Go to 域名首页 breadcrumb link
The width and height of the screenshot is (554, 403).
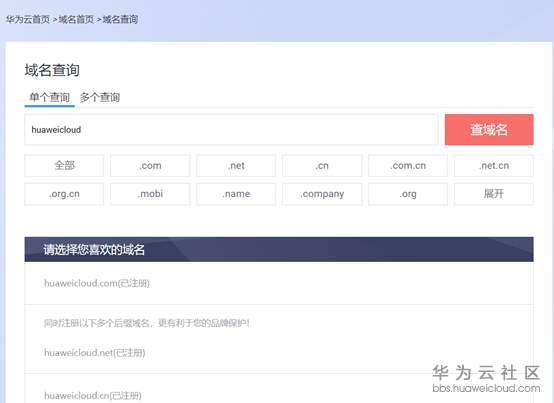tap(76, 19)
